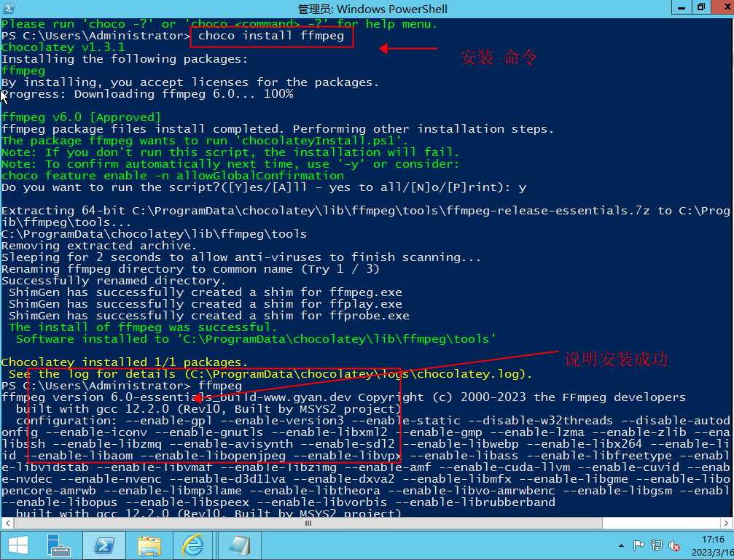Viewport: 734px width, 560px height.
Task: Maximize the PowerShell window
Action: click(x=701, y=8)
